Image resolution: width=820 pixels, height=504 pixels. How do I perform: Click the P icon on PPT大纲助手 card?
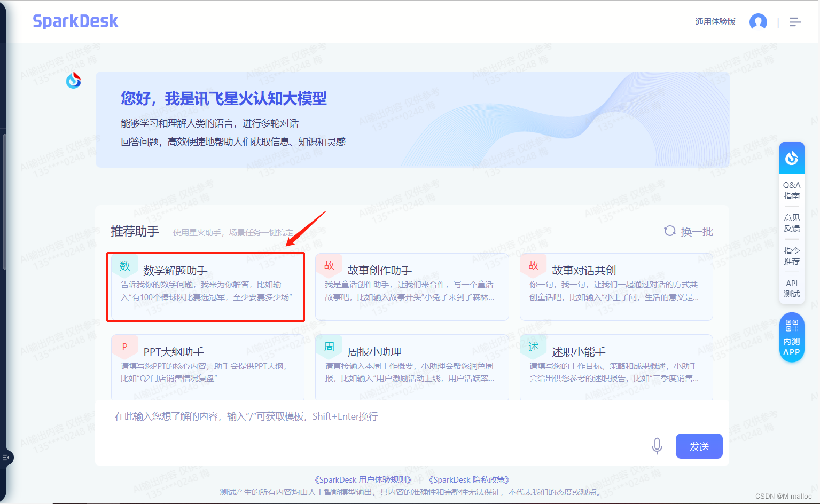(x=125, y=347)
